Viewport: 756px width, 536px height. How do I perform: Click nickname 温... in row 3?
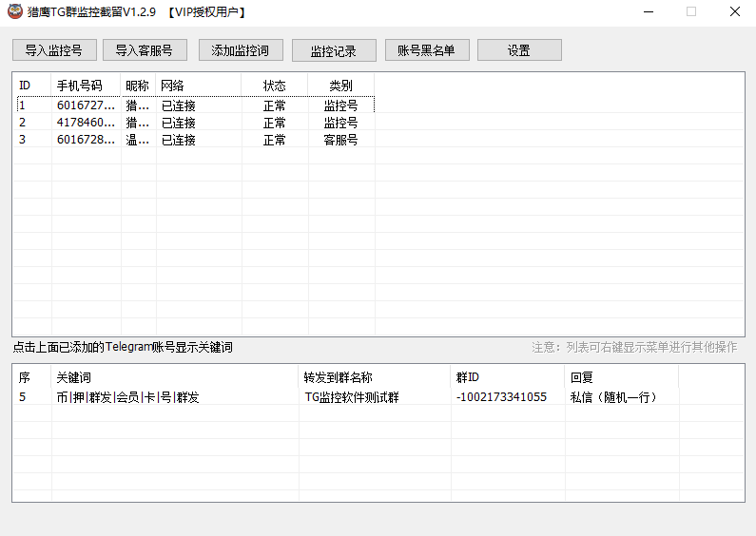[137, 140]
